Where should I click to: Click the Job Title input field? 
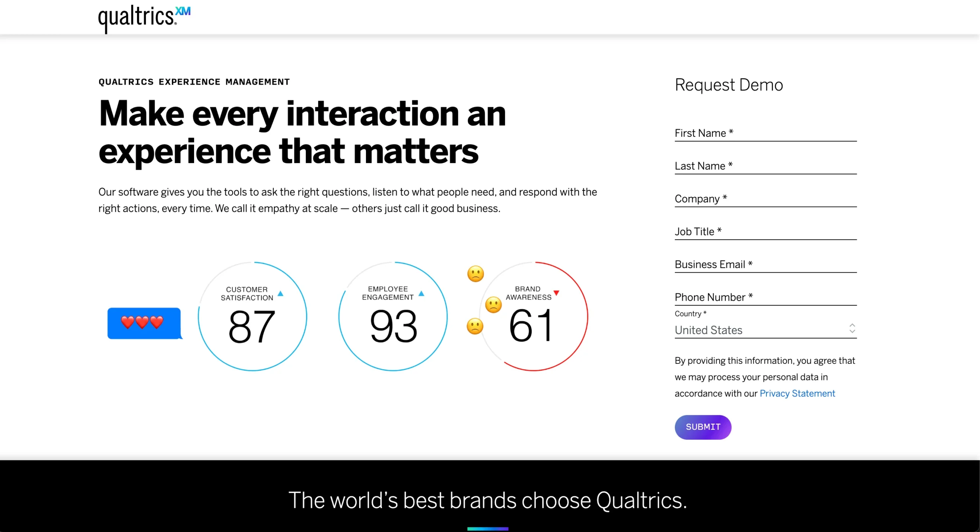click(765, 231)
